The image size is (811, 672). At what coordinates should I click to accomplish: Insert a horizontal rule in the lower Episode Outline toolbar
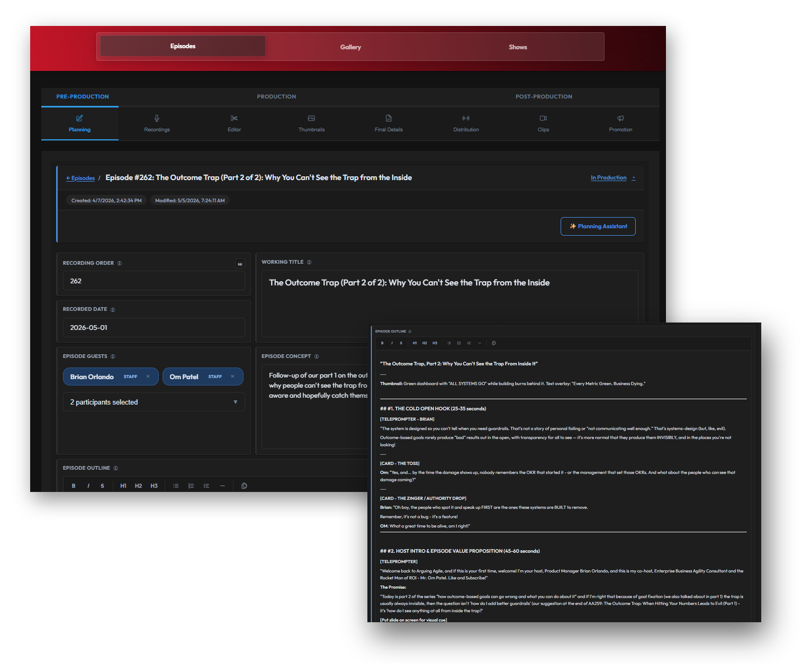222,486
